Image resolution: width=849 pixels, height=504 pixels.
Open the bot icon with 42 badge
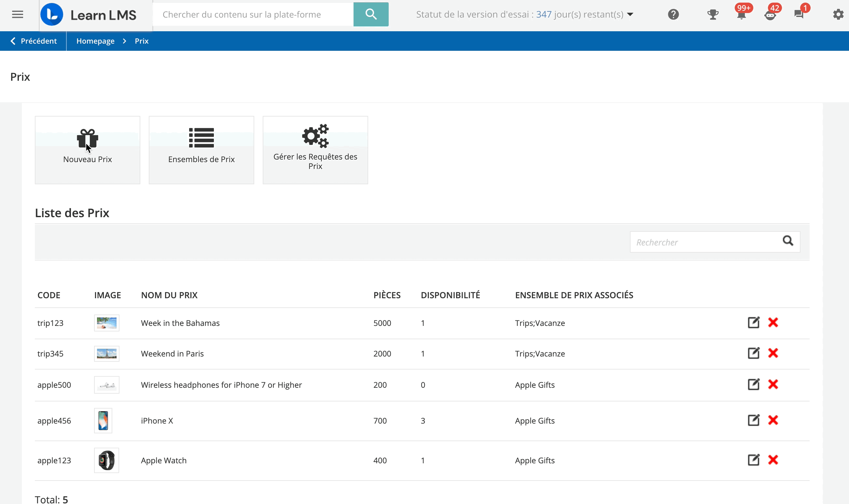pos(770,15)
